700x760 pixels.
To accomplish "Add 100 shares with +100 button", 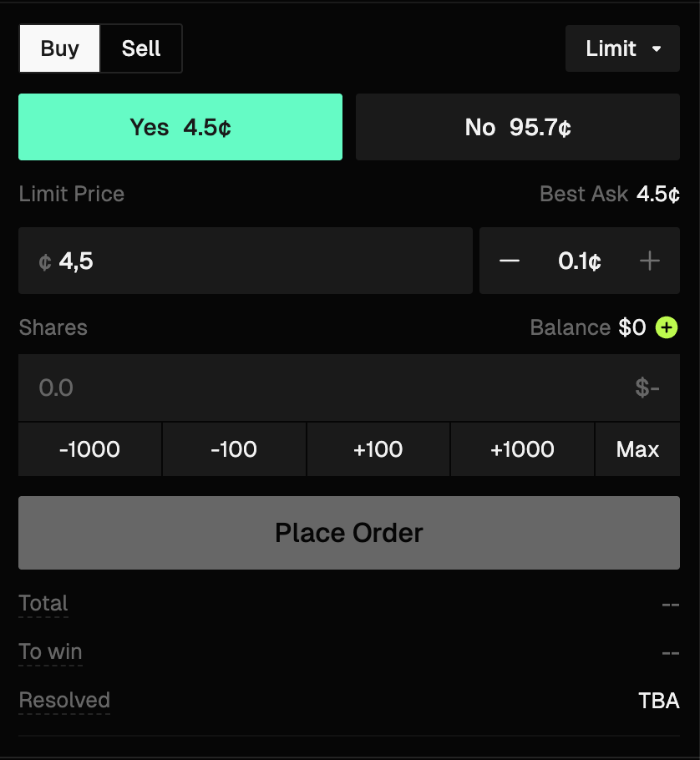I will click(x=378, y=449).
